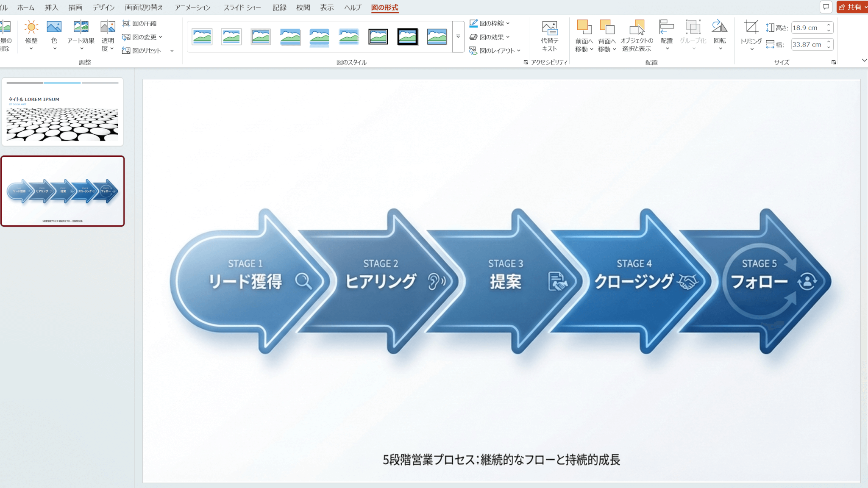This screenshot has height=488, width=868.
Task: Select the トリミング crop tool
Action: 751,28
